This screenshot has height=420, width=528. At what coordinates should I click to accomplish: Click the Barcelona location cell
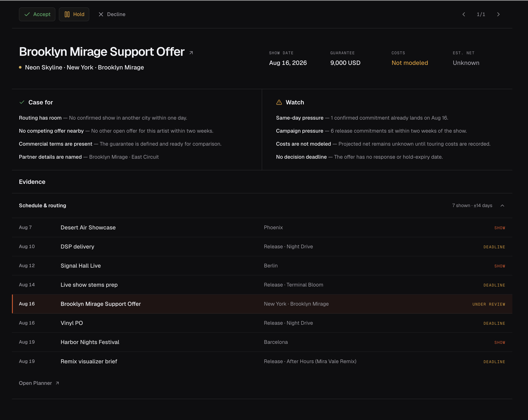[x=276, y=342]
